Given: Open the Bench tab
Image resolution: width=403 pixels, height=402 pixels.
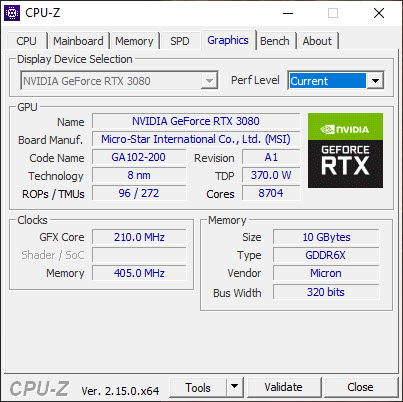Looking at the screenshot, I should [275, 41].
